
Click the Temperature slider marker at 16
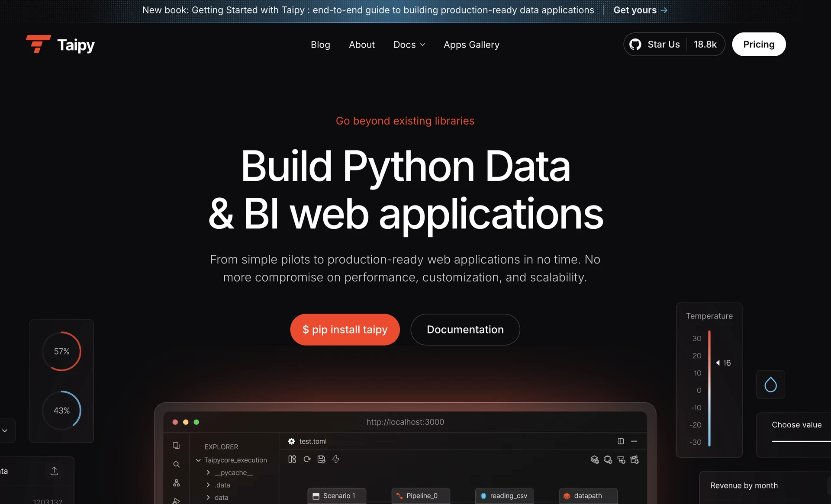[x=718, y=363]
